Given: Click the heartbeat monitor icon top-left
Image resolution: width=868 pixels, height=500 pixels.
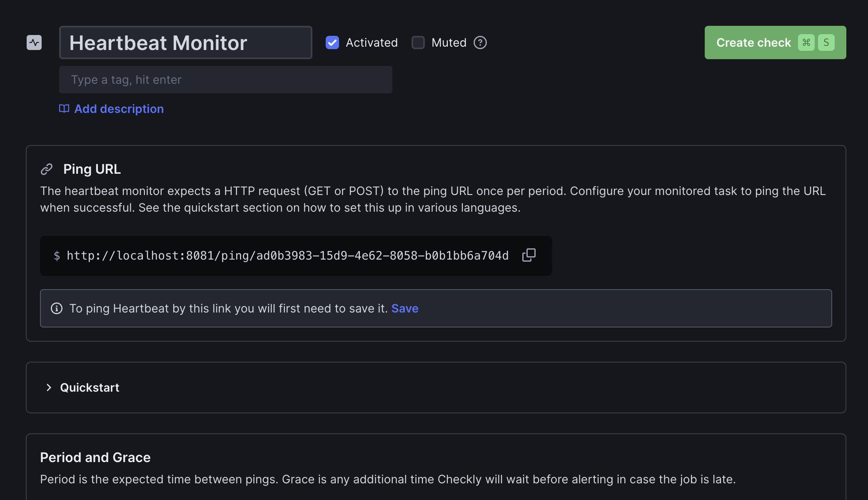Looking at the screenshot, I should tap(35, 42).
